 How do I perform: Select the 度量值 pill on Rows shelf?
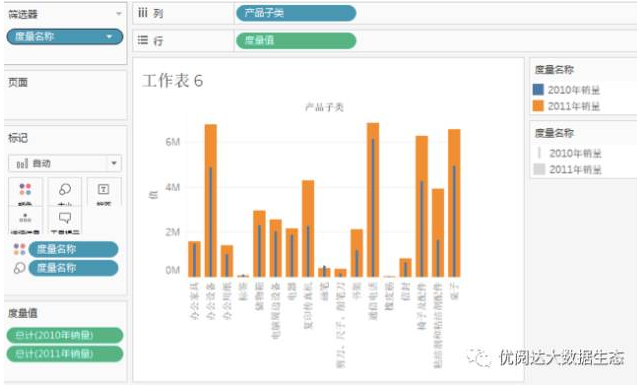click(296, 40)
